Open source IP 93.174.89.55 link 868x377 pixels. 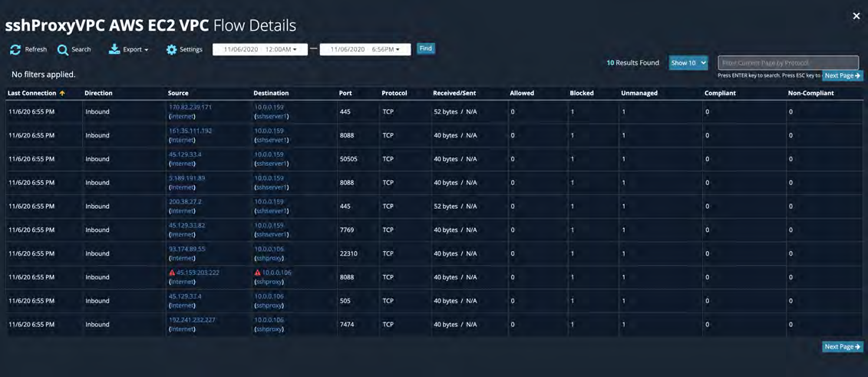click(186, 249)
